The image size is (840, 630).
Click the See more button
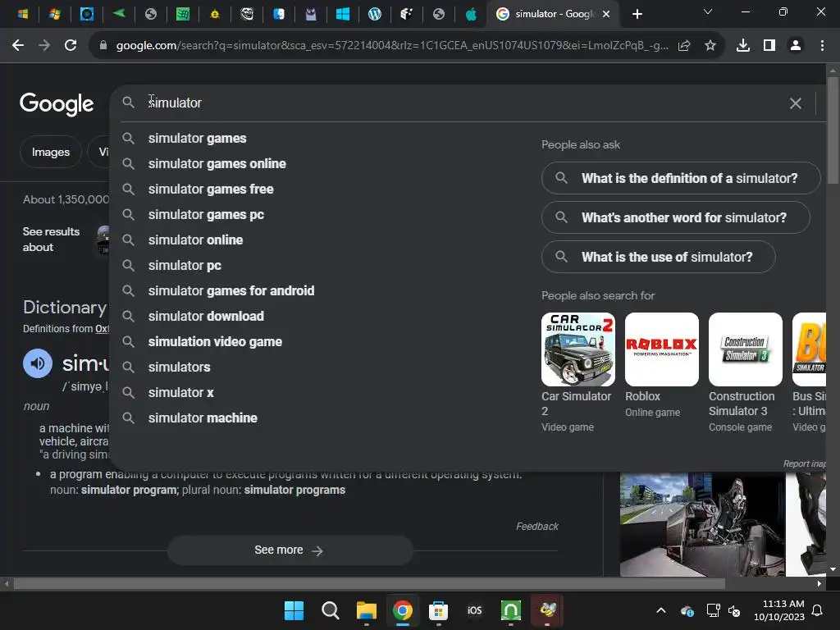pyautogui.click(x=290, y=550)
